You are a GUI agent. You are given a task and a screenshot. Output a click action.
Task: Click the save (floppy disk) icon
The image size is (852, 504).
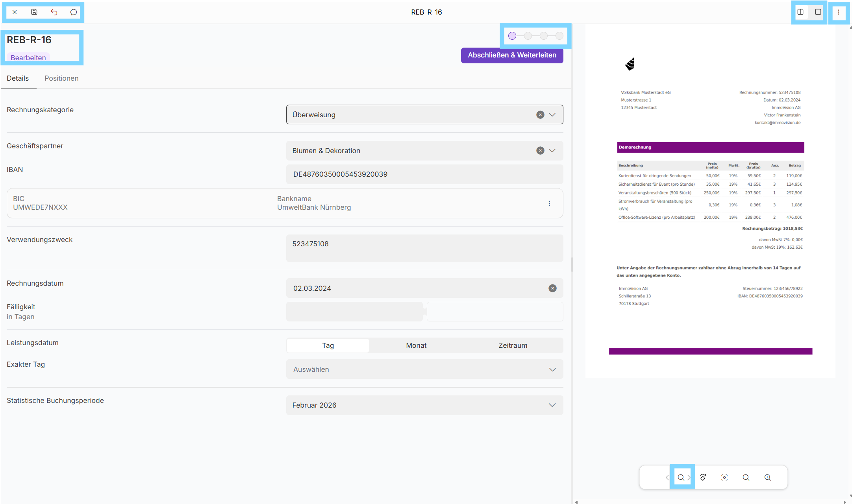point(34,12)
